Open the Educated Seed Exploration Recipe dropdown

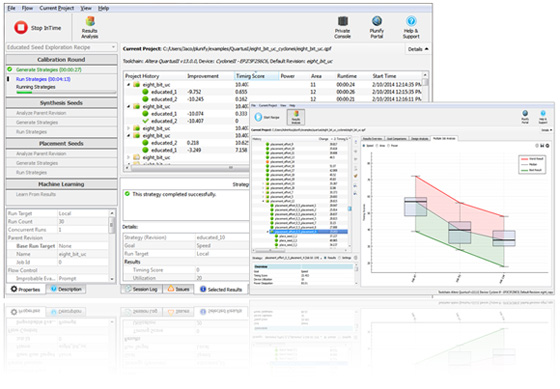coord(61,47)
